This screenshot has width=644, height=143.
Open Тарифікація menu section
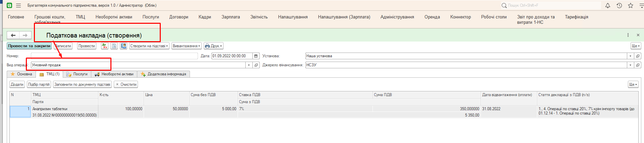tap(576, 17)
